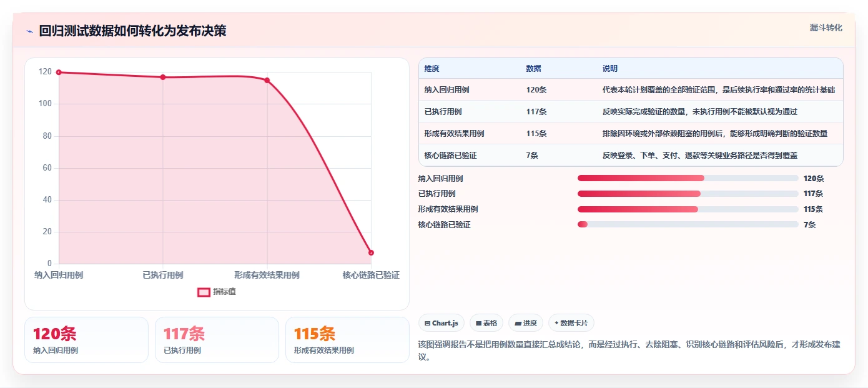Click the 维度 column header
The image size is (868, 388).
click(x=432, y=69)
